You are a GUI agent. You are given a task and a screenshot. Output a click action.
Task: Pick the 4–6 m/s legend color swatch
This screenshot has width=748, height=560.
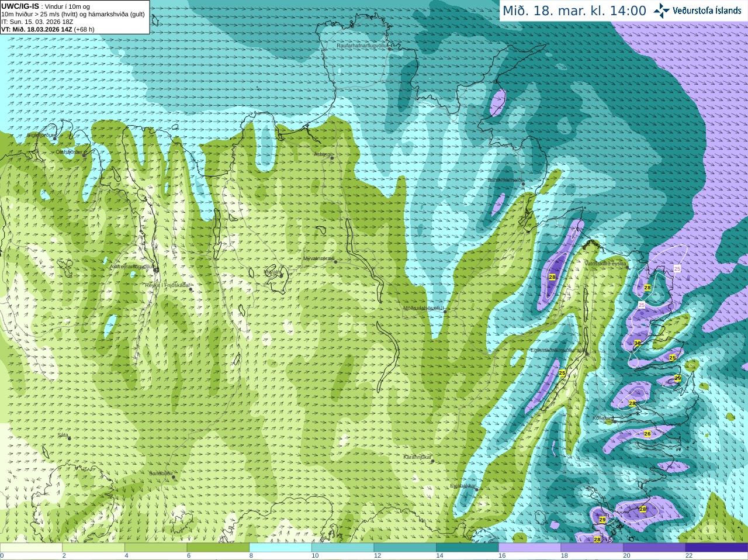tap(155, 548)
